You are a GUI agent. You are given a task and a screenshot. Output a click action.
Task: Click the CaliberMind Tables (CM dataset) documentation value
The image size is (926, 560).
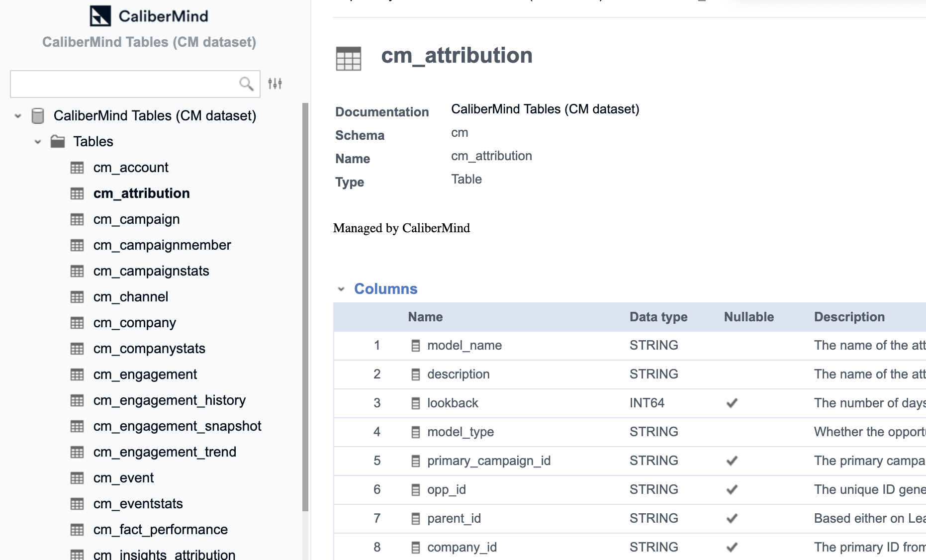pyautogui.click(x=545, y=109)
